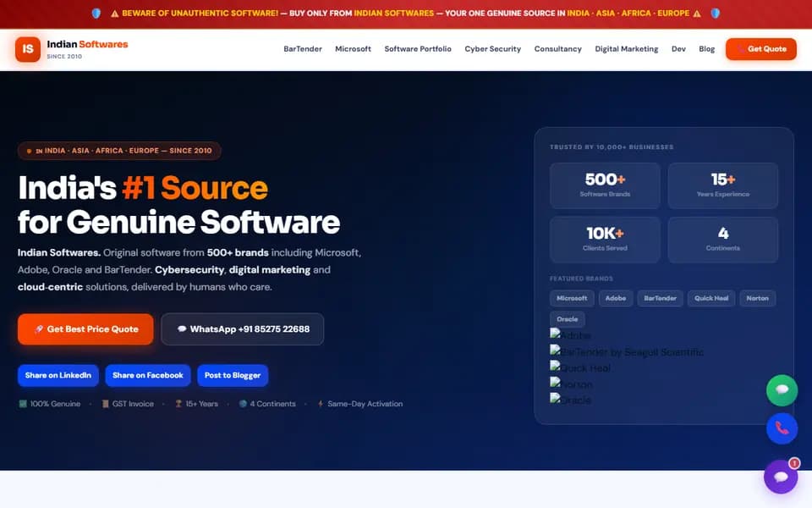Image resolution: width=812 pixels, height=508 pixels.
Task: Click the 15+ Years Experience stat card
Action: point(723,185)
